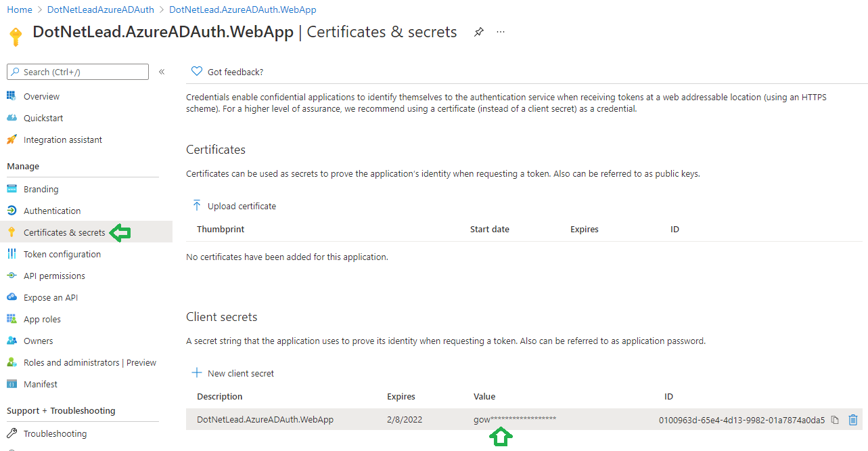This screenshot has height=451, width=868.
Task: Pin the Certificates & secrets blade
Action: coord(479,32)
